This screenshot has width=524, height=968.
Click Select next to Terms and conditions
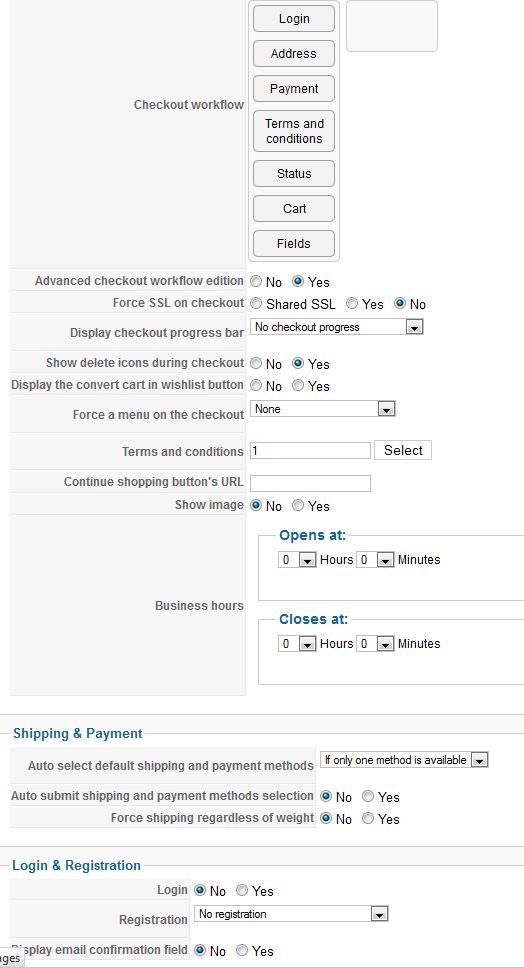[403, 450]
